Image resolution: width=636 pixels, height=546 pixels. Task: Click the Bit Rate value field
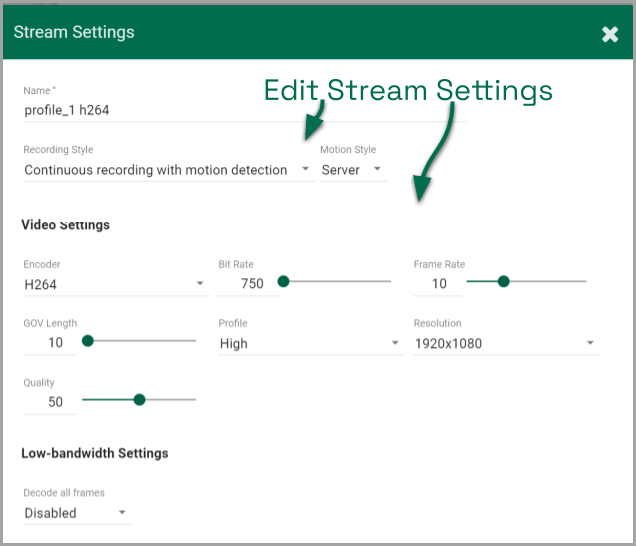click(x=246, y=284)
